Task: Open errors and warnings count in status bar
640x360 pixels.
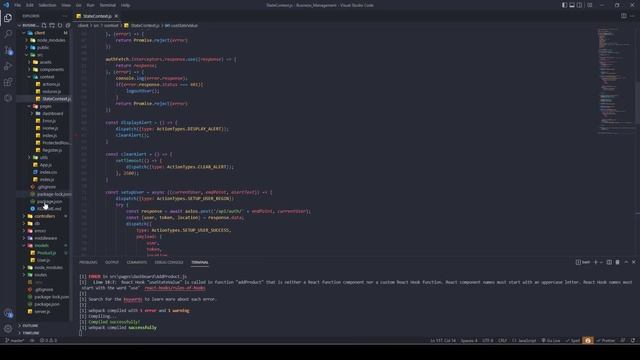Action: pyautogui.click(x=48, y=340)
